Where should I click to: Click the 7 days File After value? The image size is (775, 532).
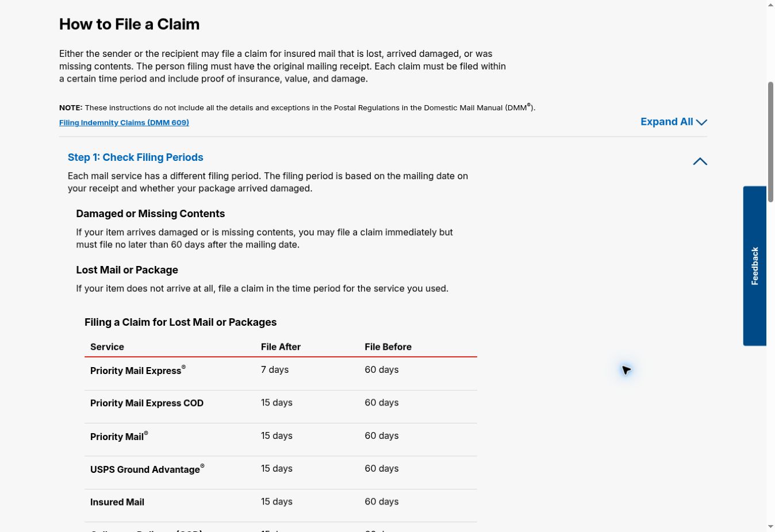coord(275,370)
